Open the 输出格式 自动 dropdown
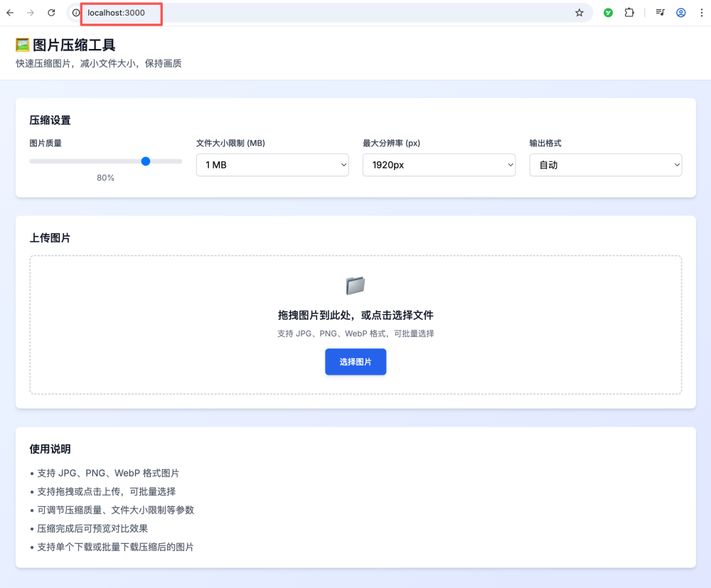This screenshot has height=588, width=711. (x=605, y=164)
